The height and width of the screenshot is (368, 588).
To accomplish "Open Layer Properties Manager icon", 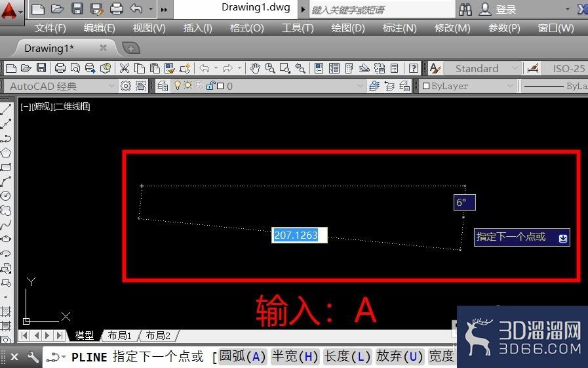I will (163, 86).
